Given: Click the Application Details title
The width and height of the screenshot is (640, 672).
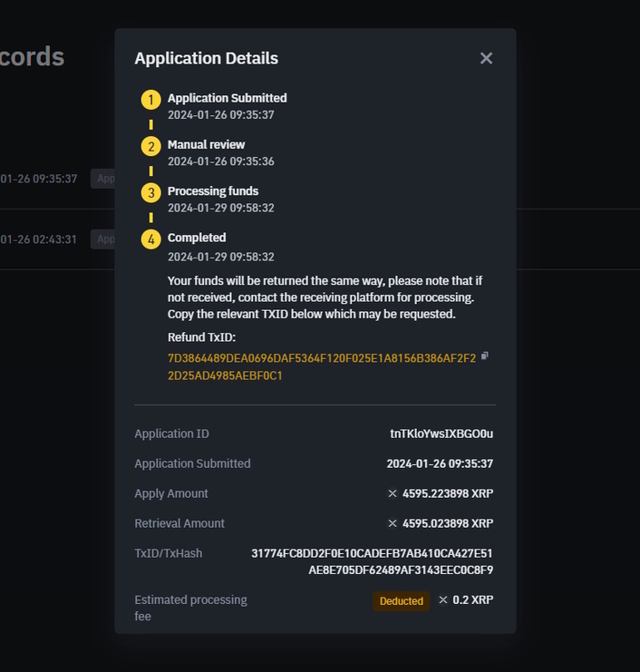Looking at the screenshot, I should point(206,59).
